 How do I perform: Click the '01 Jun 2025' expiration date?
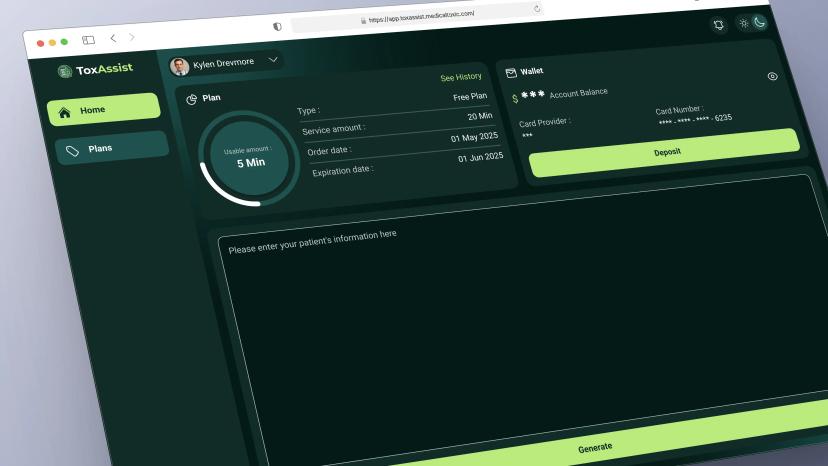481,157
